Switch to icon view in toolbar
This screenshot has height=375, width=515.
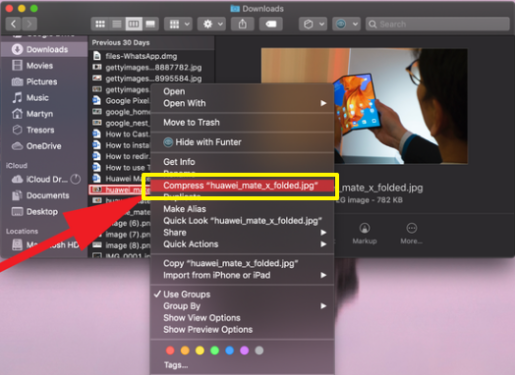[x=100, y=24]
